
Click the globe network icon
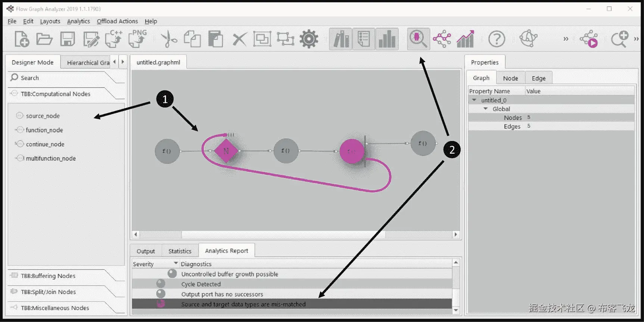(528, 39)
